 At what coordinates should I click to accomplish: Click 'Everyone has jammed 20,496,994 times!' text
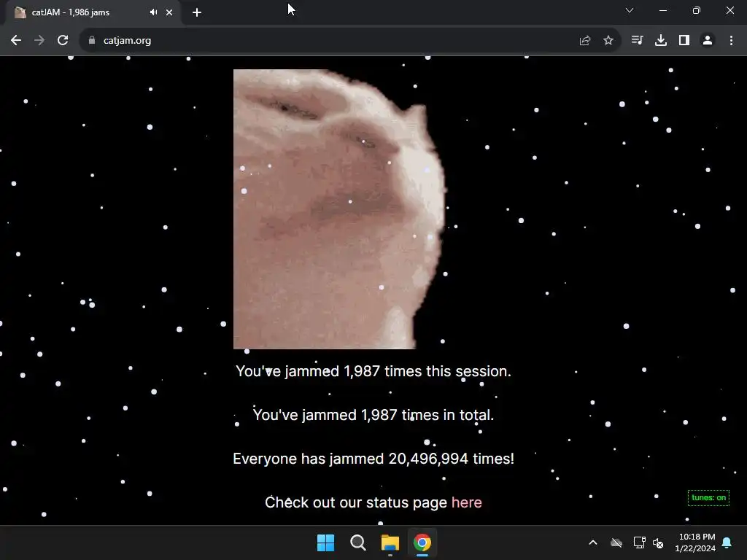373,459
